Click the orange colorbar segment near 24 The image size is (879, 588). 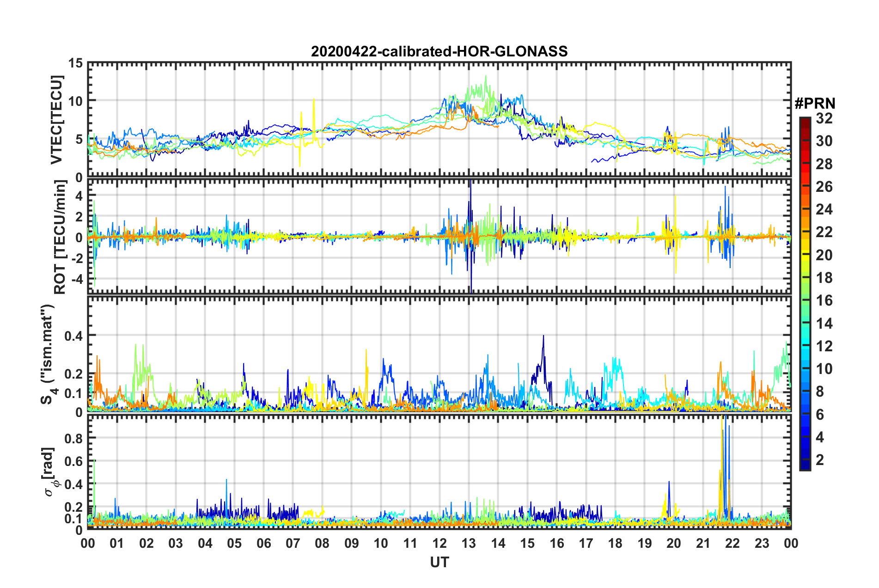coord(805,210)
